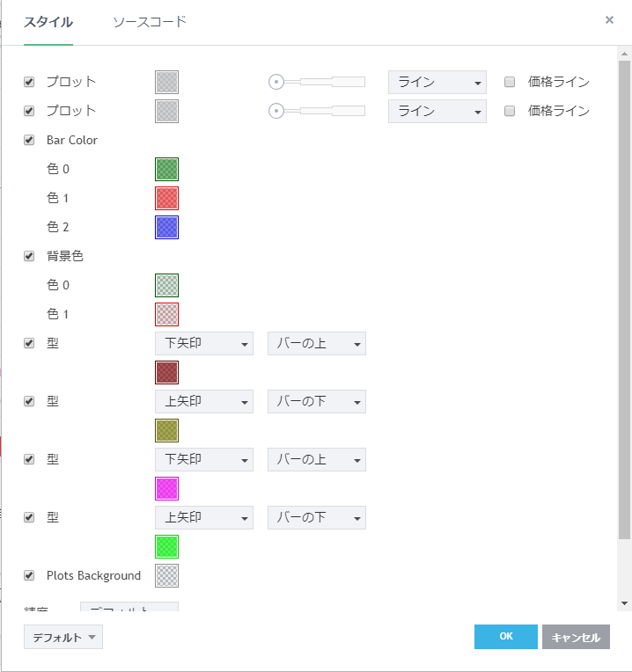Viewport: 632px width, 672px height.
Task: Open the first バーの下 location dropdown
Action: 316,401
